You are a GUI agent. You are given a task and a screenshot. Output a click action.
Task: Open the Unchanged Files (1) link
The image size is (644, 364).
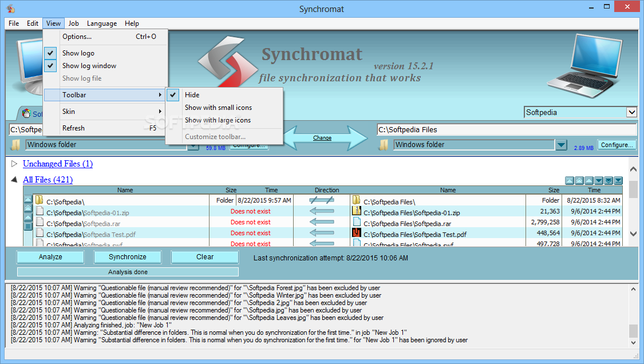[58, 164]
